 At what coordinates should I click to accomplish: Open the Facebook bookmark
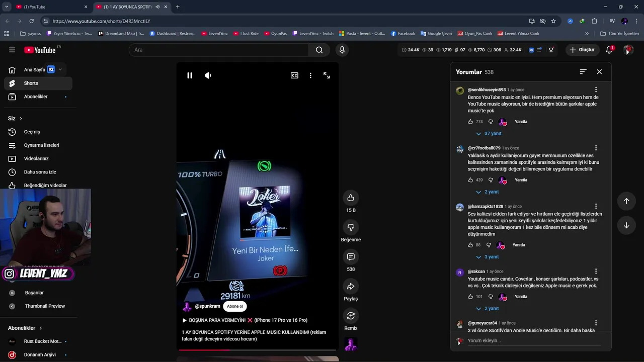coord(403,34)
